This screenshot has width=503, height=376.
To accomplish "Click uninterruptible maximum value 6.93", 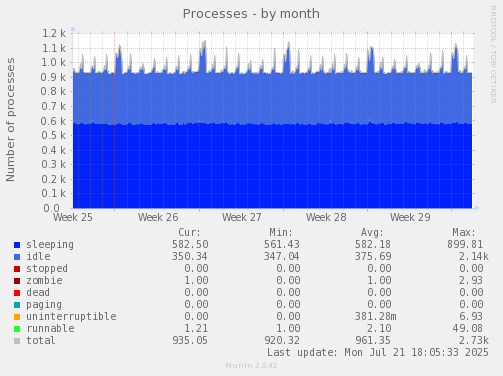I will point(471,316).
